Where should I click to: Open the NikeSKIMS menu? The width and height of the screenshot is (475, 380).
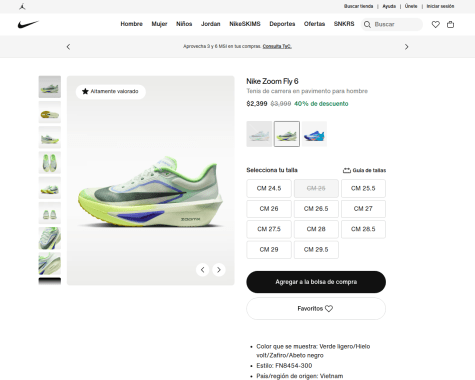pos(245,24)
